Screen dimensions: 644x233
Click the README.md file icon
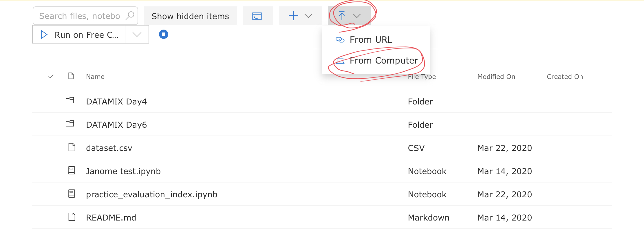click(x=72, y=217)
